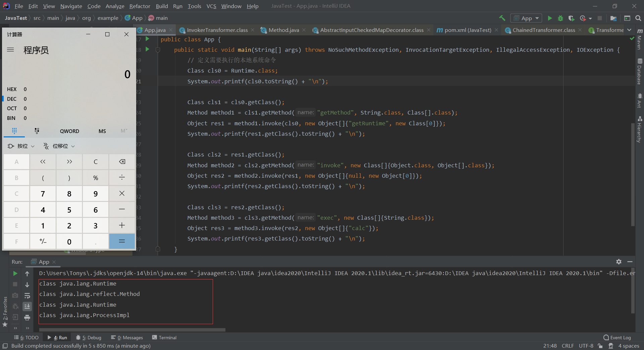Screen dimensions: 644x350
Task: Stop process in Run panel
Action: click(15, 284)
